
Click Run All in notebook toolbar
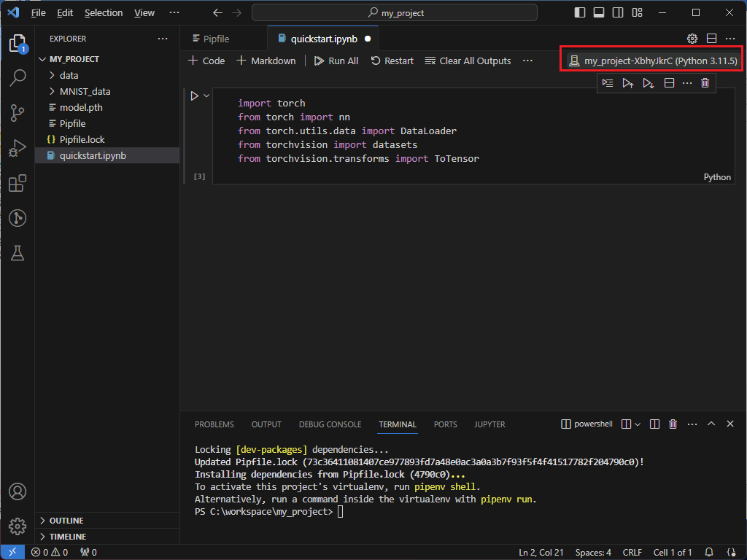(x=336, y=61)
